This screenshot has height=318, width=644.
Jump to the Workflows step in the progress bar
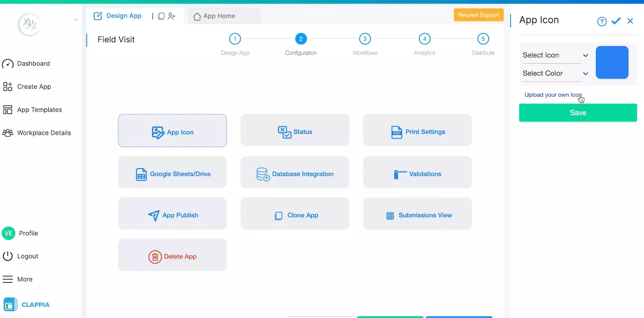click(x=364, y=39)
